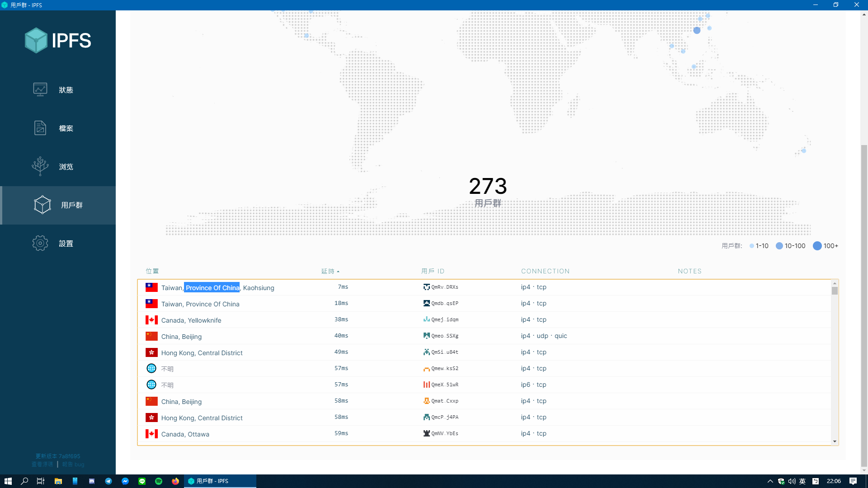Click the explore tree icon

point(40,166)
